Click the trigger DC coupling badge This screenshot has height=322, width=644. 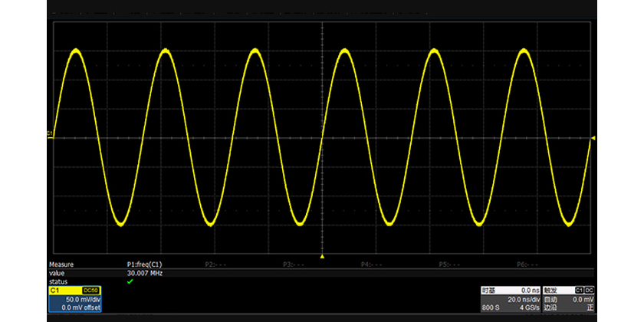[590, 291]
